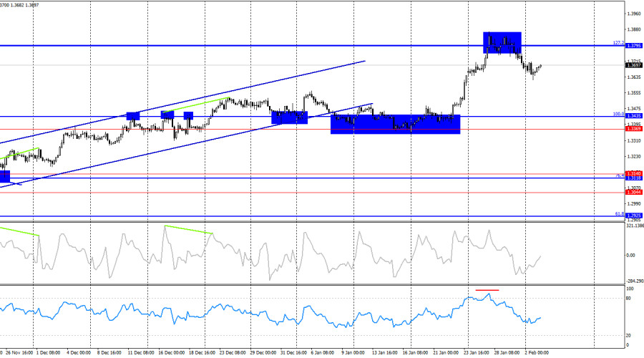Click the 23 Dec 08:00 date label

pyautogui.click(x=232, y=353)
